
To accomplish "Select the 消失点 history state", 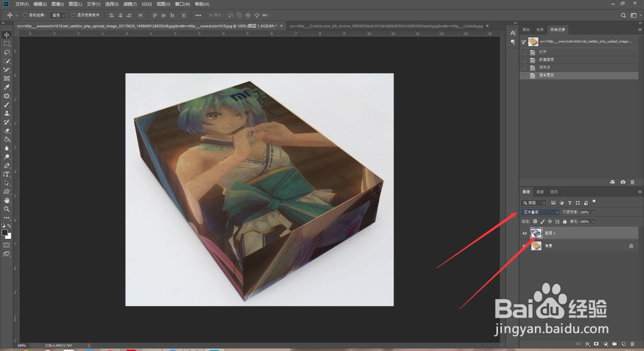I will pos(579,68).
